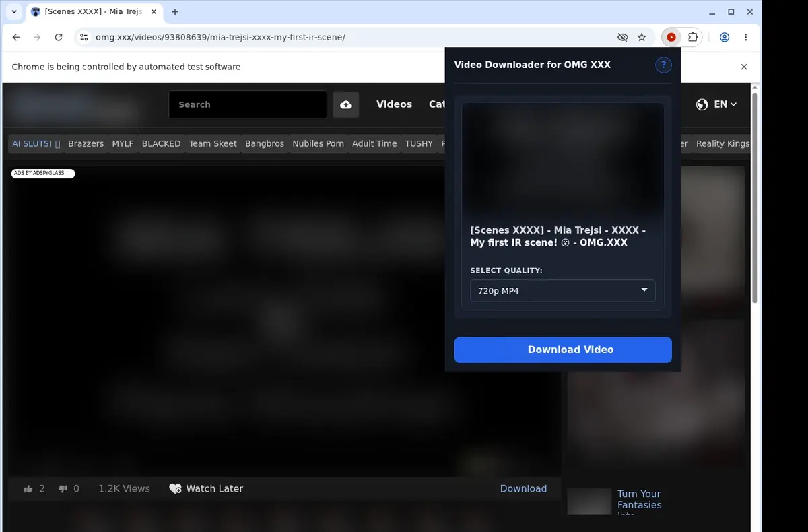
Task: Select the Nubiles Porn channel tag
Action: [318, 143]
